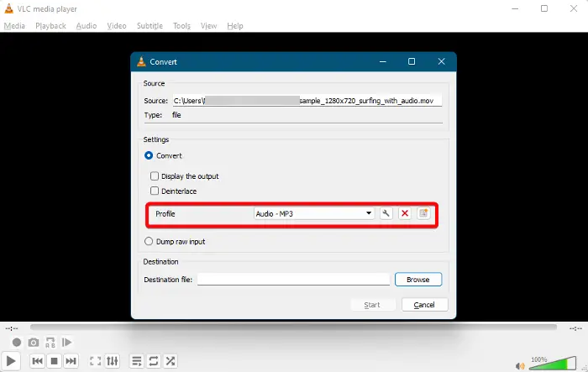
Task: Open the Audio menu
Action: click(87, 26)
